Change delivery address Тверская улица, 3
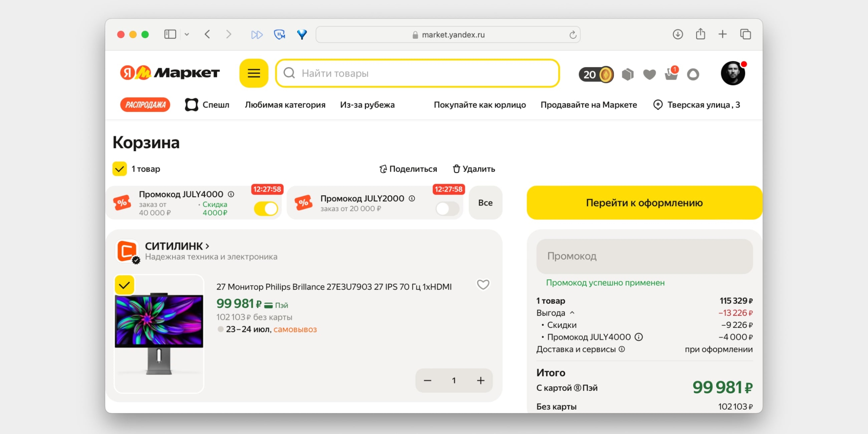 (697, 105)
